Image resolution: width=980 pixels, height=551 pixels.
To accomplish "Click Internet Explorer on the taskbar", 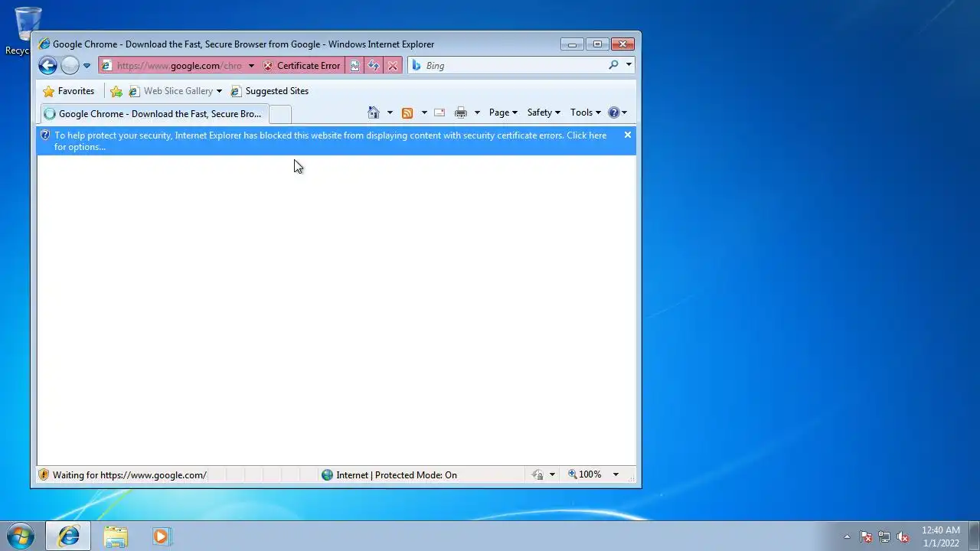I will pyautogui.click(x=68, y=536).
